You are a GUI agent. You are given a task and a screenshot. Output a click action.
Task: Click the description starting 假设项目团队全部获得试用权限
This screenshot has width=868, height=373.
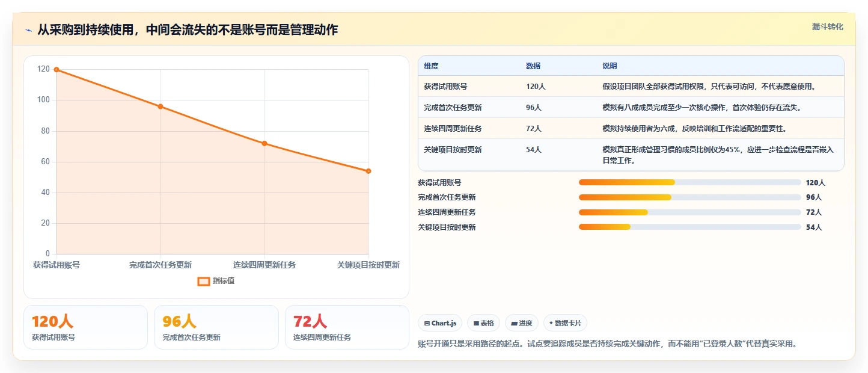tap(709, 87)
